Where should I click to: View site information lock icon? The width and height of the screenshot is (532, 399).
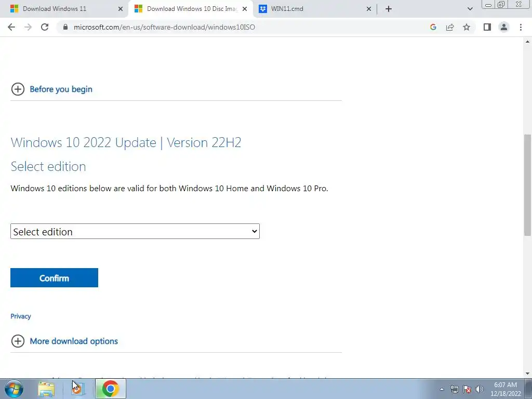coord(65,27)
